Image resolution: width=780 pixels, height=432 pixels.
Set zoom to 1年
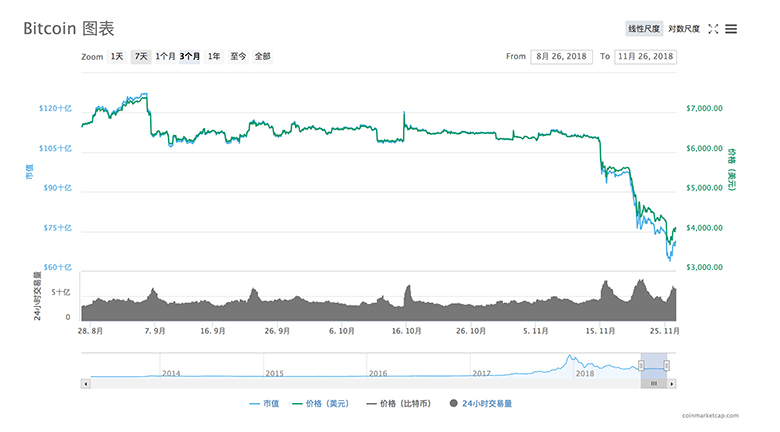[x=214, y=56]
